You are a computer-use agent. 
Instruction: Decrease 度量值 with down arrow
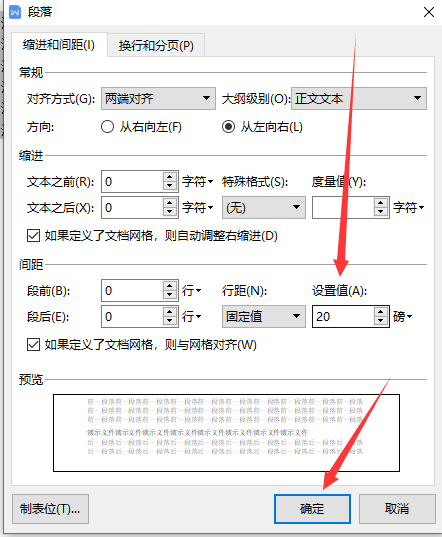click(x=381, y=212)
